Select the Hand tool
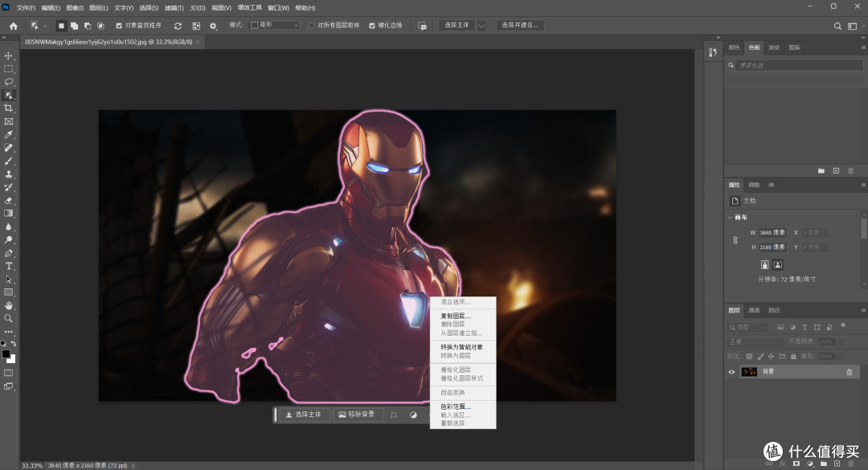 click(x=8, y=305)
